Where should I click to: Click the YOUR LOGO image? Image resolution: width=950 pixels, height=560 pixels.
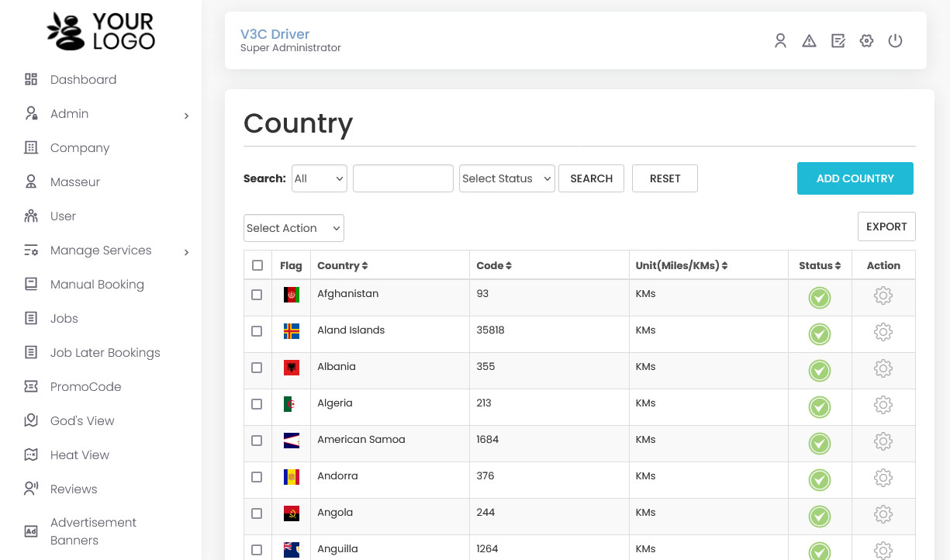point(101,31)
